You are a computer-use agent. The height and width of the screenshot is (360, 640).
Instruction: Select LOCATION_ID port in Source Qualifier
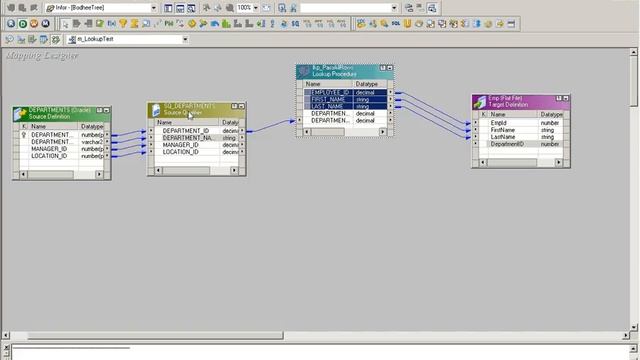click(x=180, y=152)
